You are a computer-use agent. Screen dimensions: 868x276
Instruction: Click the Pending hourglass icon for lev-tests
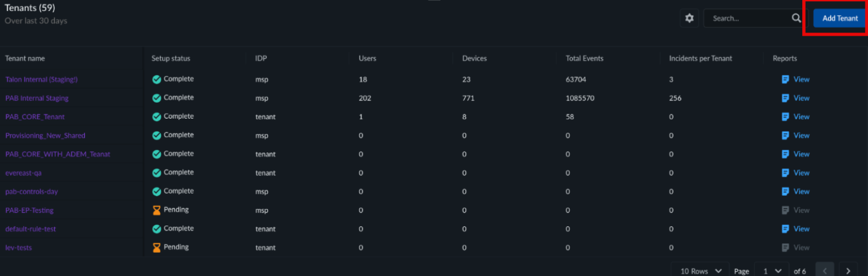[156, 248]
